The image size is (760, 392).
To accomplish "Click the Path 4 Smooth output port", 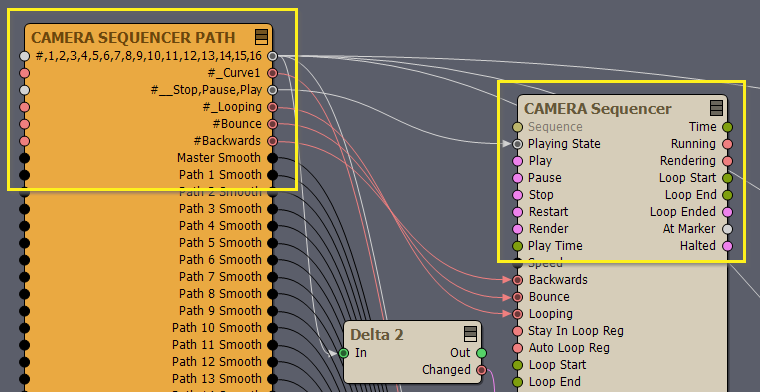I will click(x=272, y=226).
